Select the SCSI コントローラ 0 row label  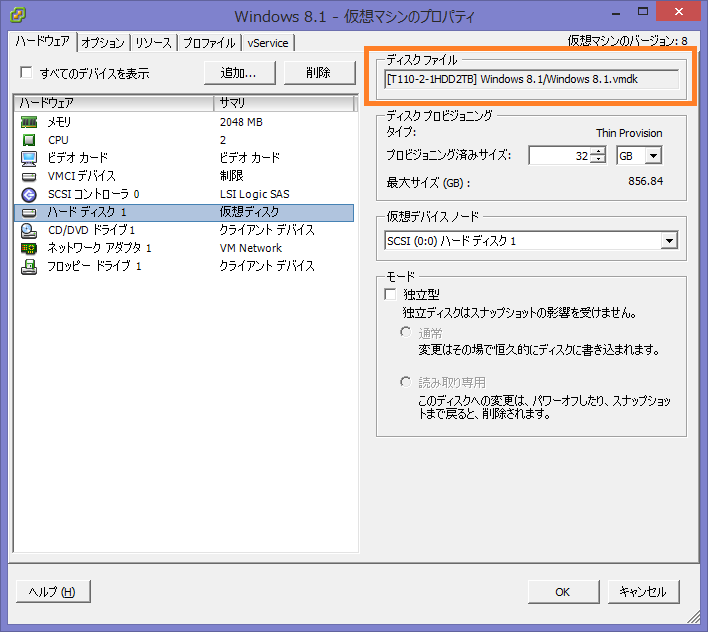coord(93,194)
